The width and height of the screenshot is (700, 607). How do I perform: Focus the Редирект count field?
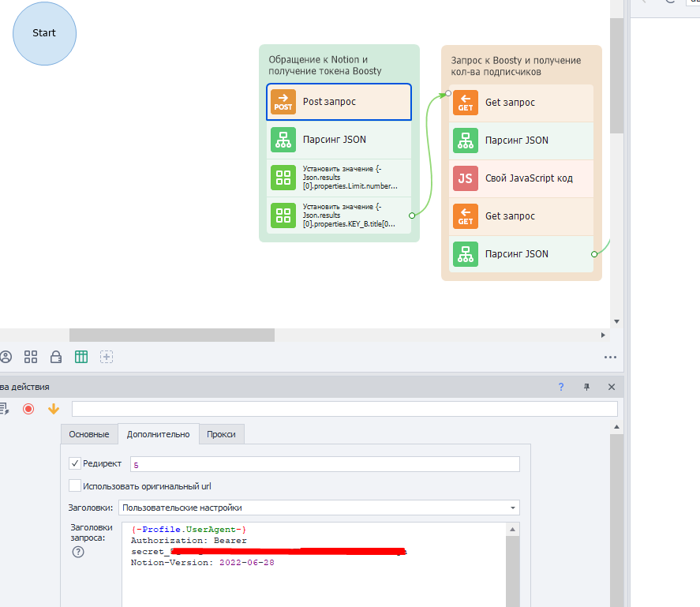[325, 464]
